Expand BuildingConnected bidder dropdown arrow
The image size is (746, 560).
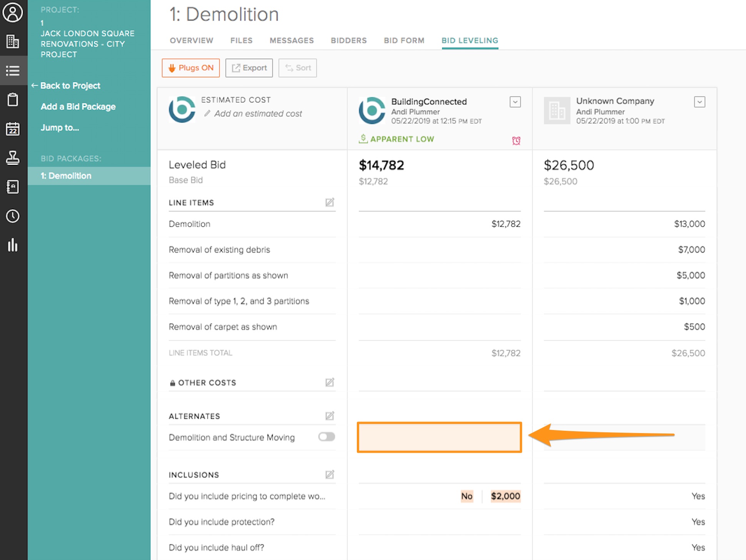pyautogui.click(x=515, y=102)
